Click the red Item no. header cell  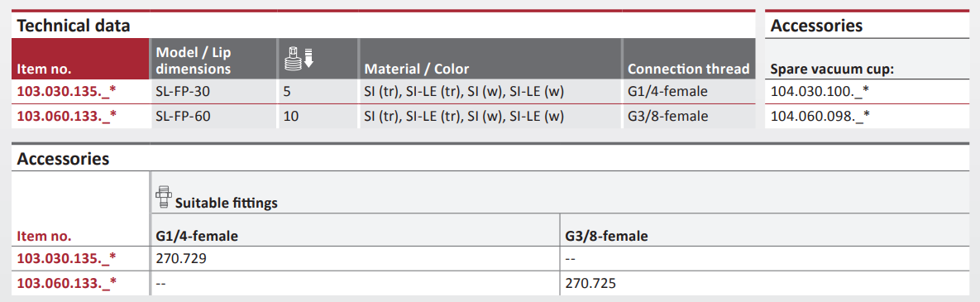point(80,60)
